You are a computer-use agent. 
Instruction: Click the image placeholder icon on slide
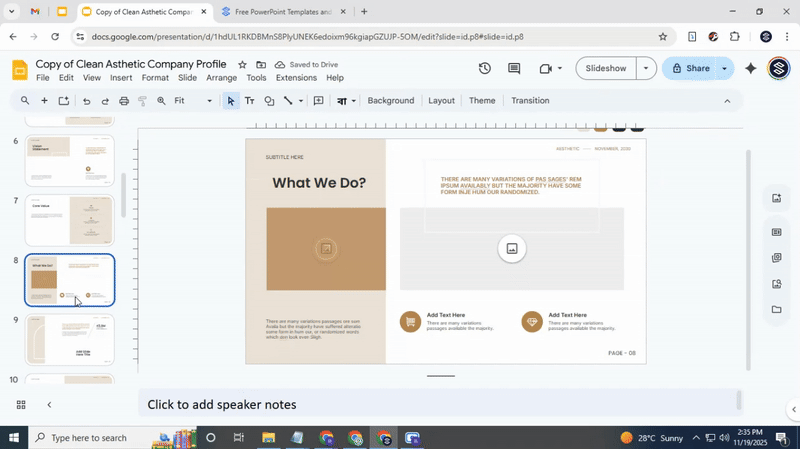(x=512, y=248)
